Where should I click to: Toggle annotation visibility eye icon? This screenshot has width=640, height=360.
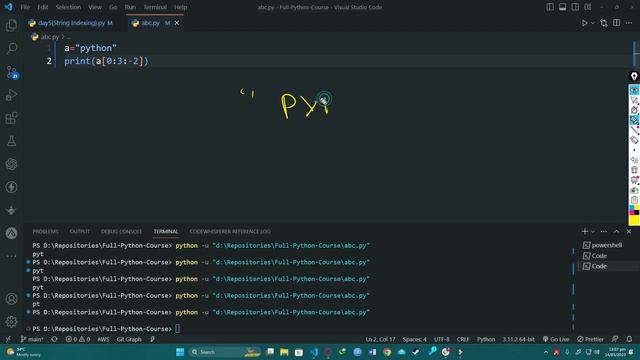pyautogui.click(x=634, y=89)
